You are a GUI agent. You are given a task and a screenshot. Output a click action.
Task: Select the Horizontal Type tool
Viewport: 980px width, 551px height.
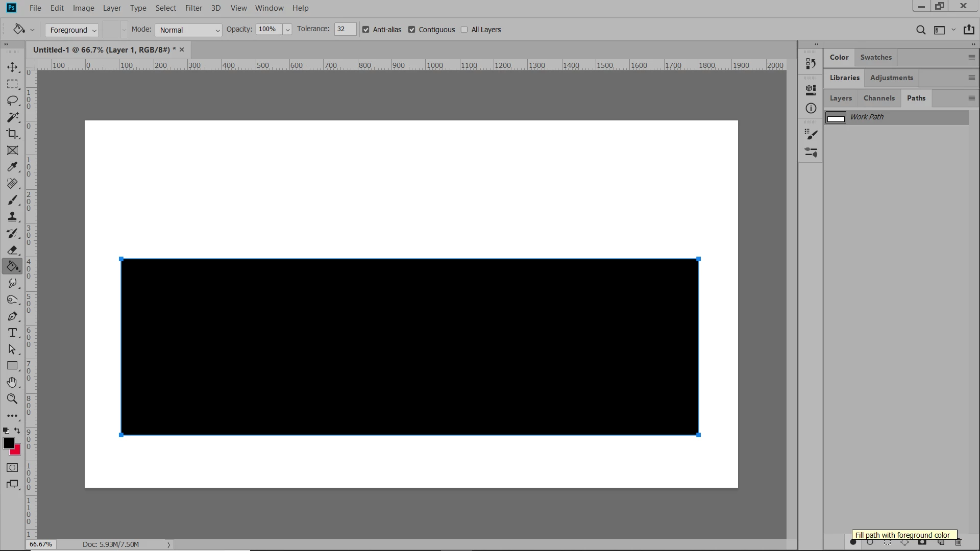coord(12,333)
